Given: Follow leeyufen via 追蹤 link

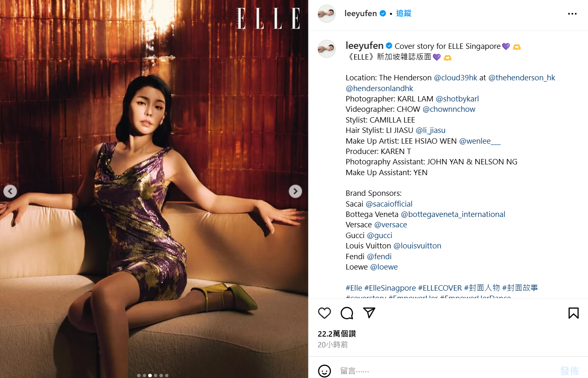Looking at the screenshot, I should pyautogui.click(x=403, y=13).
